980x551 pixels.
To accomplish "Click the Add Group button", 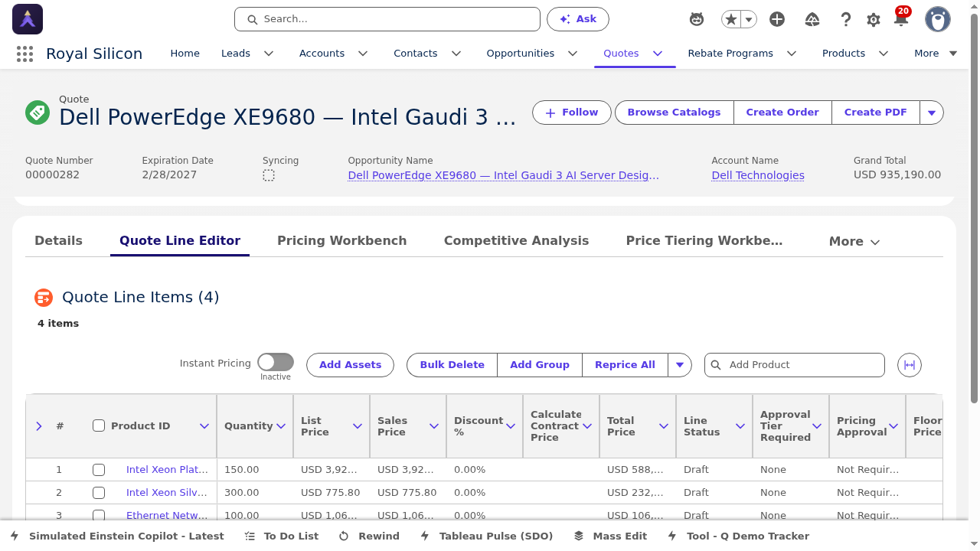I will pos(540,365).
